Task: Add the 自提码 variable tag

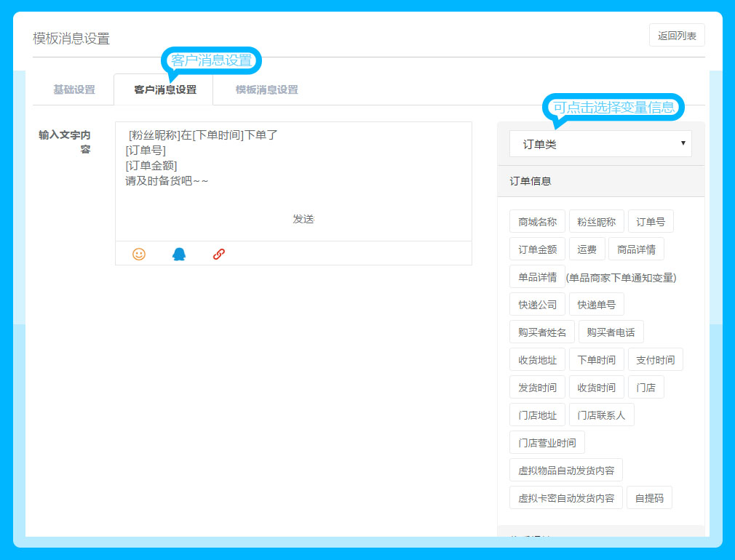Action: (x=649, y=498)
